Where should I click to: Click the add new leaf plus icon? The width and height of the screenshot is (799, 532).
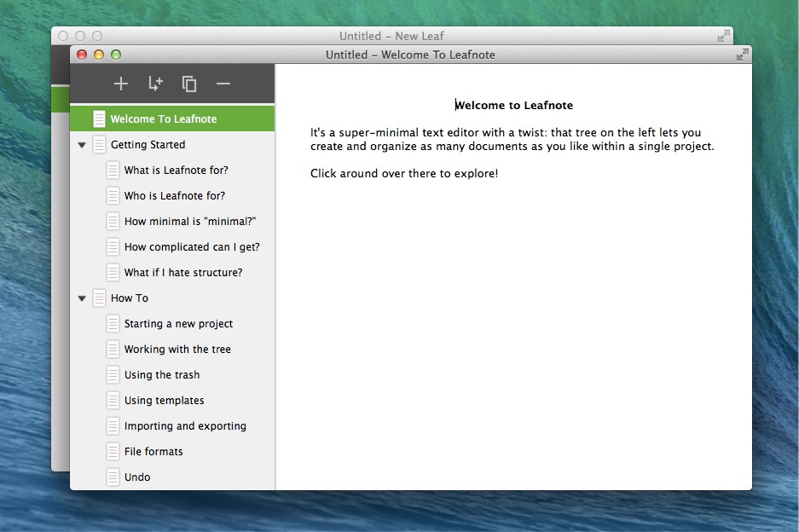click(x=121, y=84)
